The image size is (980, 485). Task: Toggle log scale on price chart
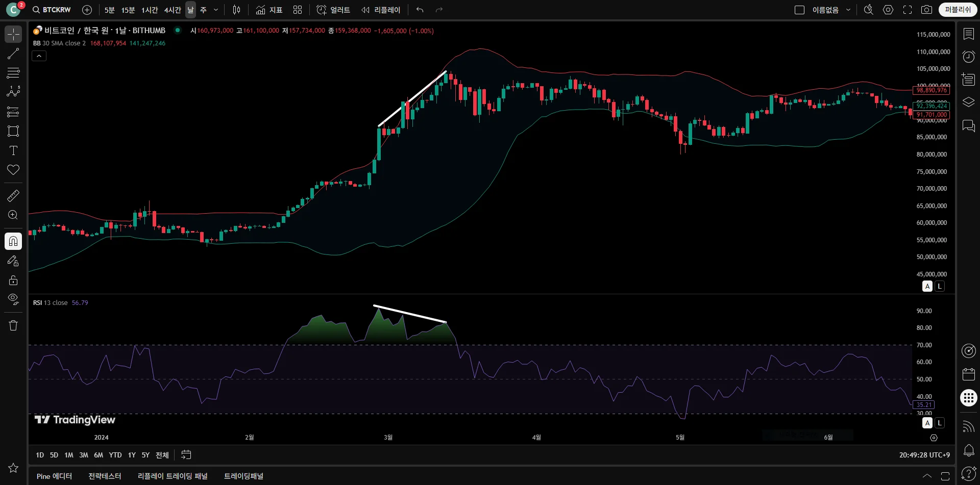point(940,286)
